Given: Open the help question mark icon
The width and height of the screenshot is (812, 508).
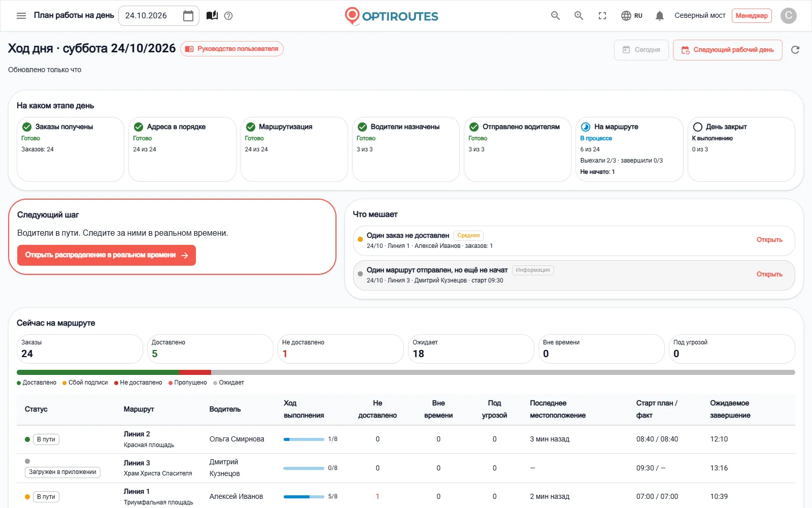Looking at the screenshot, I should click(228, 16).
